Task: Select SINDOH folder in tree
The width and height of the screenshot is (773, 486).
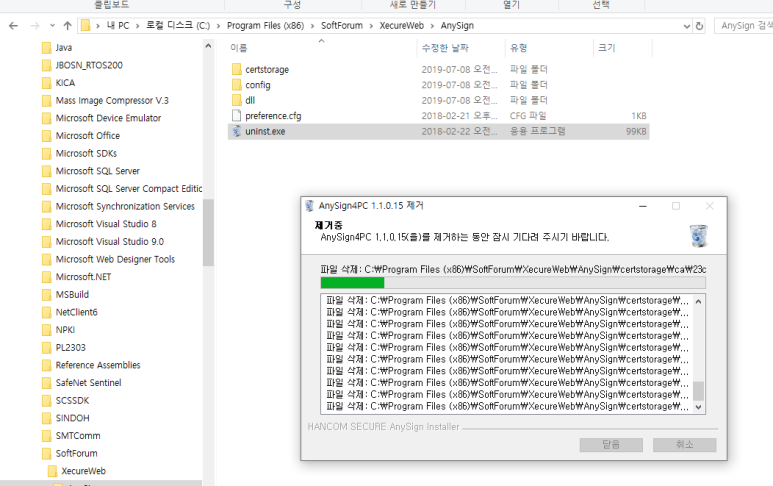Action: click(72, 418)
